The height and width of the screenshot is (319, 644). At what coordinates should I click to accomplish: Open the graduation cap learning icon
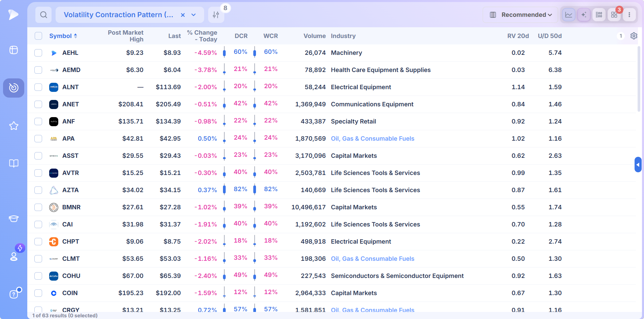[13, 219]
